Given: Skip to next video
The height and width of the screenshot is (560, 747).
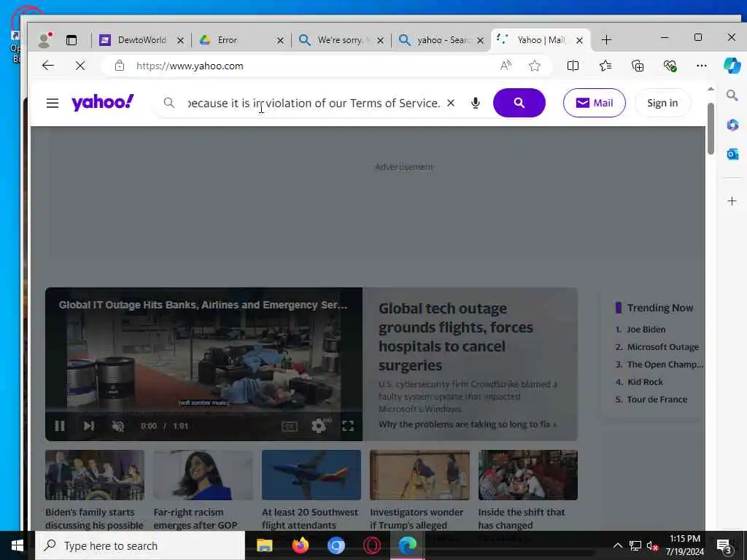Looking at the screenshot, I should [x=88, y=426].
